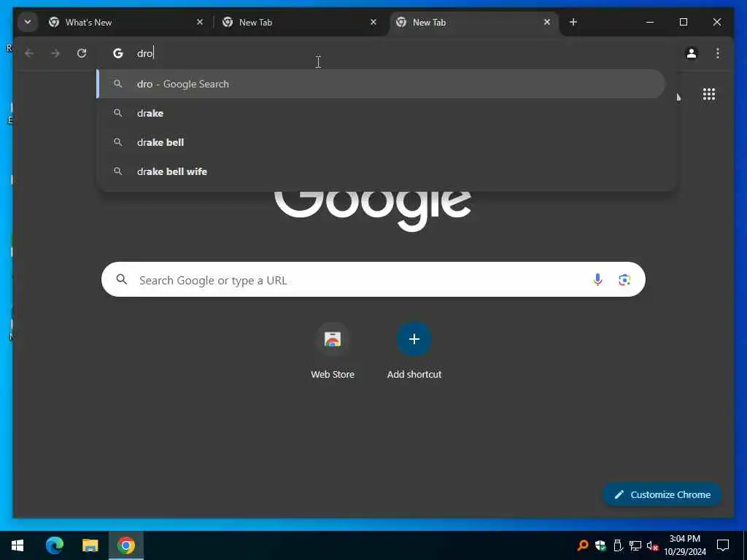Open the network tray icon
The image size is (747, 560).
(x=635, y=545)
